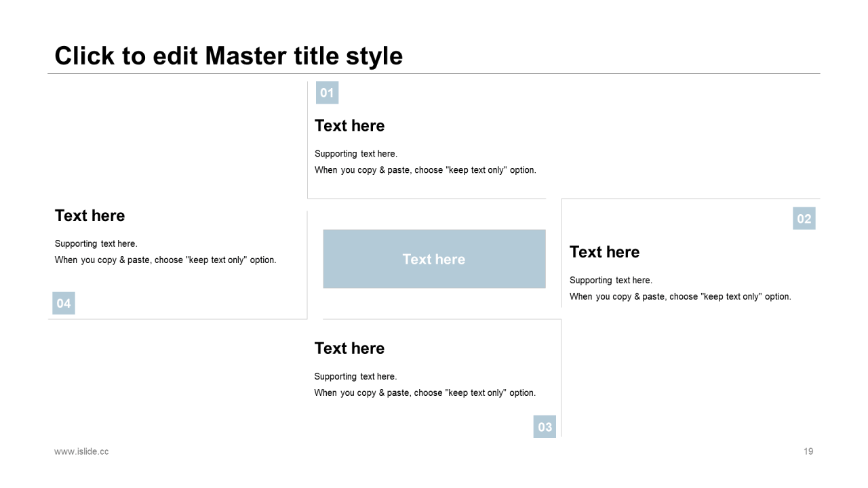The width and height of the screenshot is (868, 488).
Task: Select "Supporting text here." in the bottom section
Action: click(x=355, y=376)
